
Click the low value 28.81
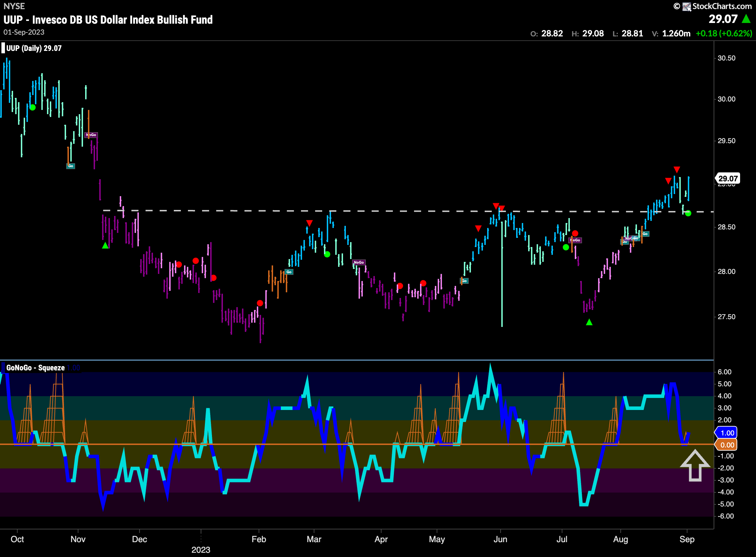(x=632, y=34)
